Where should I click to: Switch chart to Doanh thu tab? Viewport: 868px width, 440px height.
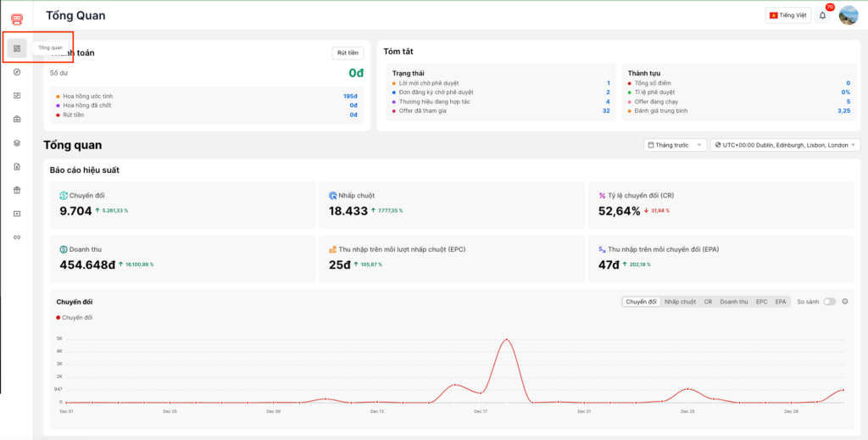(x=733, y=302)
